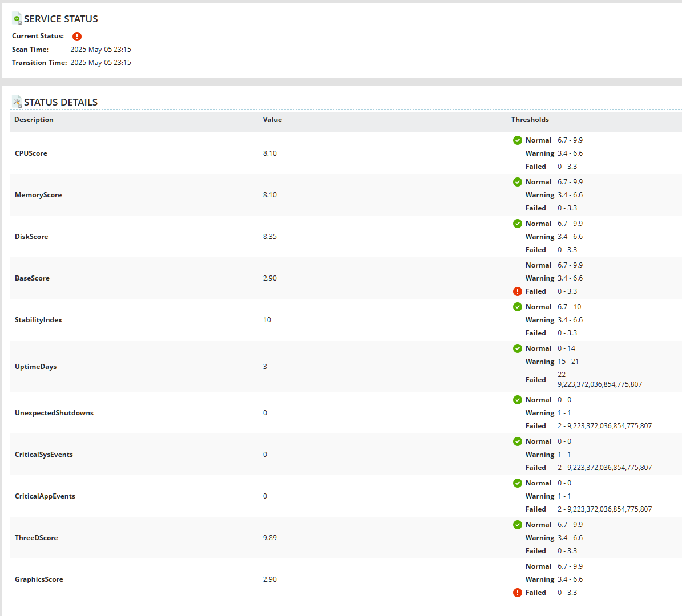Screen dimensions: 682x616
Task: Click the Failed label in the GraphicsScore row
Action: pos(535,593)
